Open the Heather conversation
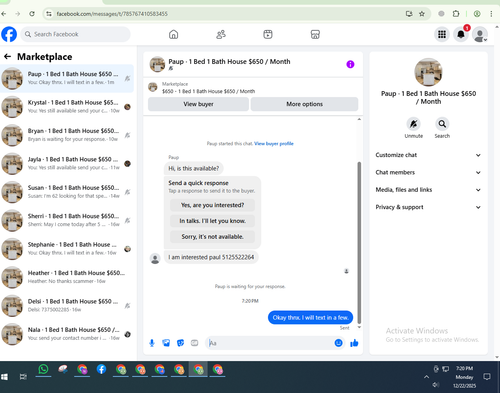The image size is (500, 393). pos(67,277)
